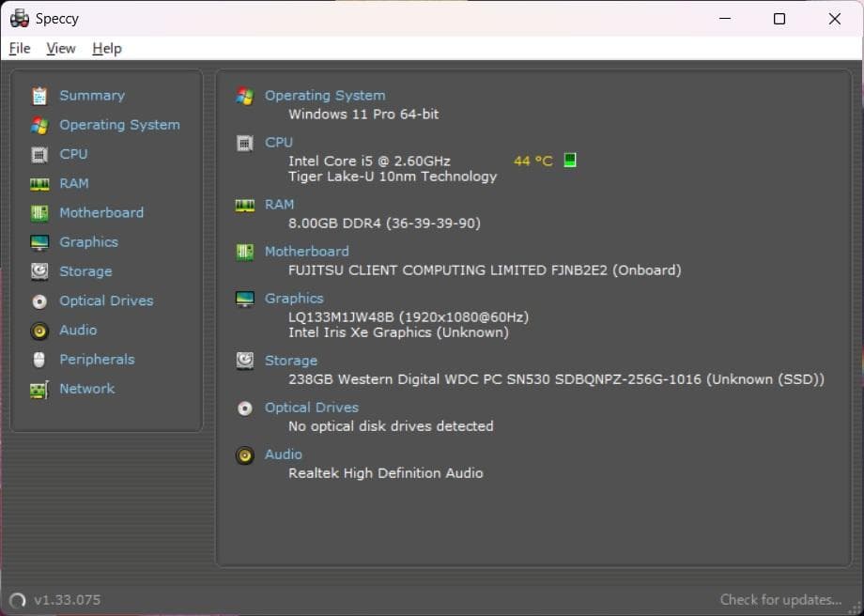
Task: Open the File menu
Action: [x=20, y=49]
